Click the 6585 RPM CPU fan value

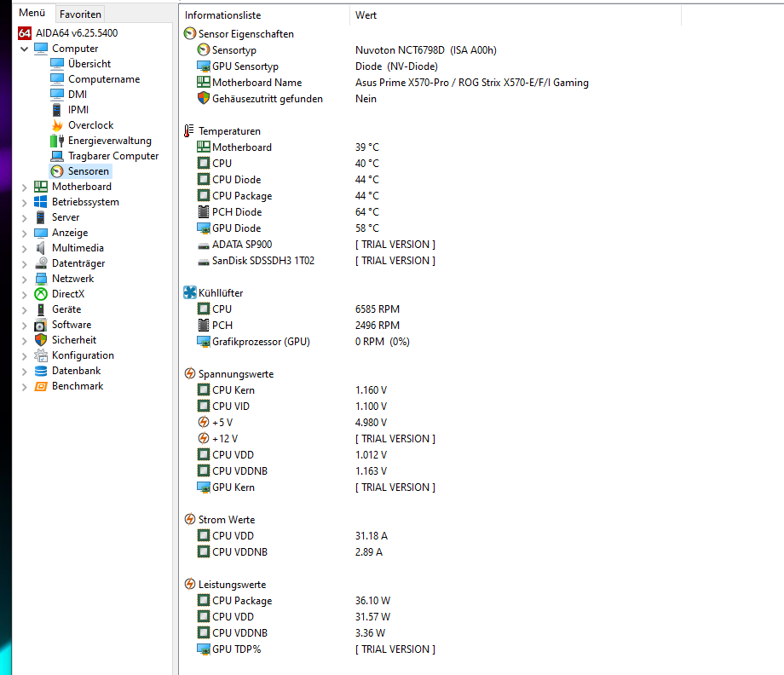tap(378, 309)
